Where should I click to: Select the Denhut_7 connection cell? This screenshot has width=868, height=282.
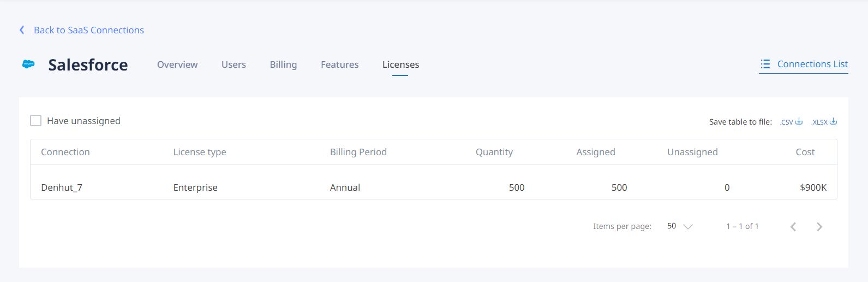(62, 187)
